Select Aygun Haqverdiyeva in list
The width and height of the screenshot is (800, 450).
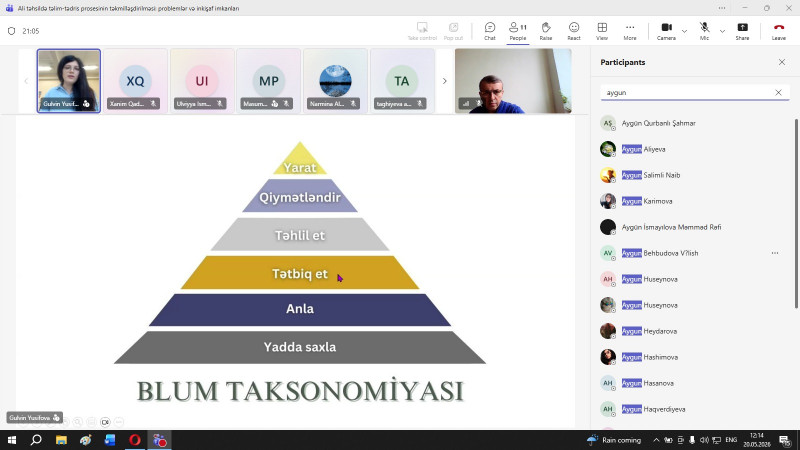coord(694,409)
